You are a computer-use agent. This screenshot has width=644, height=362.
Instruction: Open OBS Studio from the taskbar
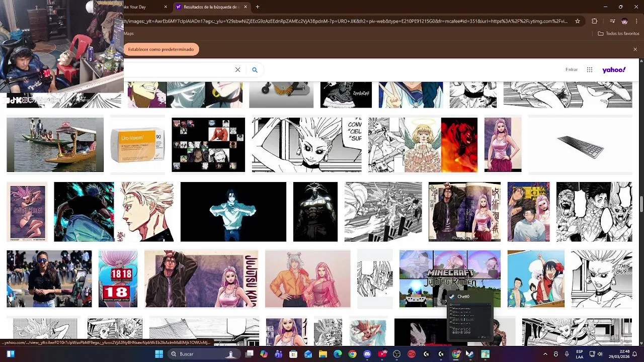pyautogui.click(x=397, y=354)
